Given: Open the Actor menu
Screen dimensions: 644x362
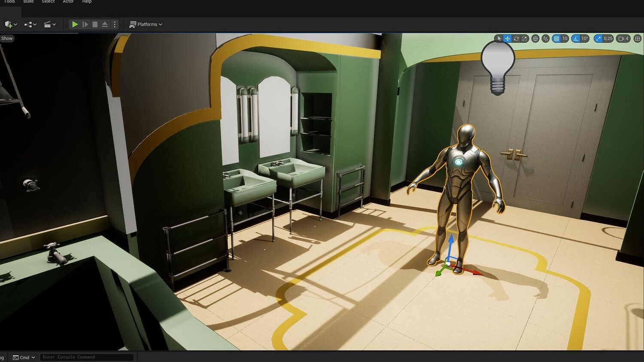Looking at the screenshot, I should coord(68,2).
